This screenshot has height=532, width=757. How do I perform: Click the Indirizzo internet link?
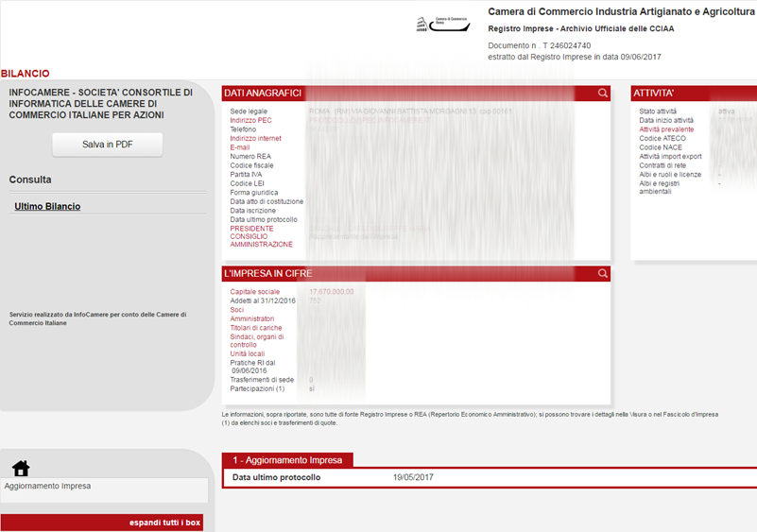(x=255, y=138)
